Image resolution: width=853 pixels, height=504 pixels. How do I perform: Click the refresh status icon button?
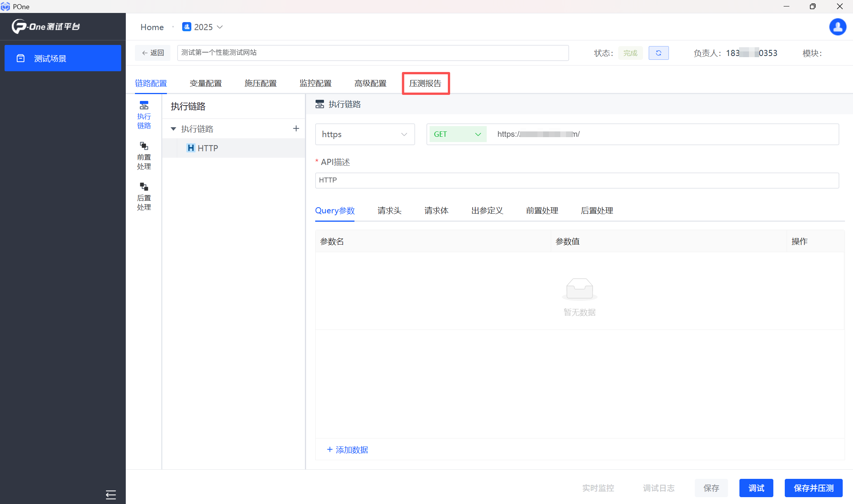click(x=658, y=53)
